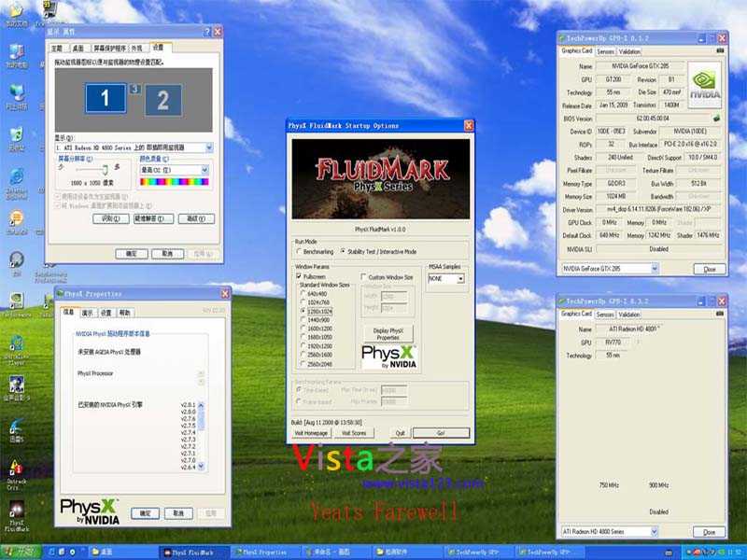Select the Benchmarking run mode
Screen dimensions: 747x560
[x=315, y=251]
